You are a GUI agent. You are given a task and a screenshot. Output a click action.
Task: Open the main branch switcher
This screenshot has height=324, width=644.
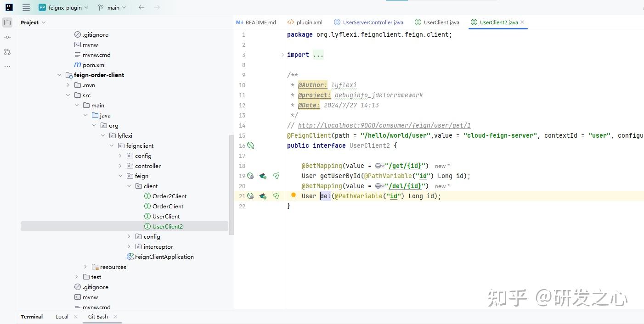point(112,7)
